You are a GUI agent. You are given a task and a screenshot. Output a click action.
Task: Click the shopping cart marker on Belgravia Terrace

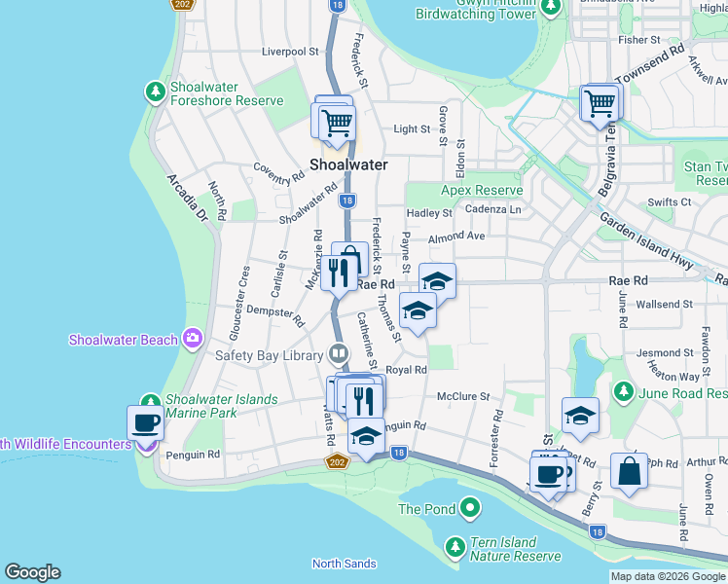tap(600, 104)
